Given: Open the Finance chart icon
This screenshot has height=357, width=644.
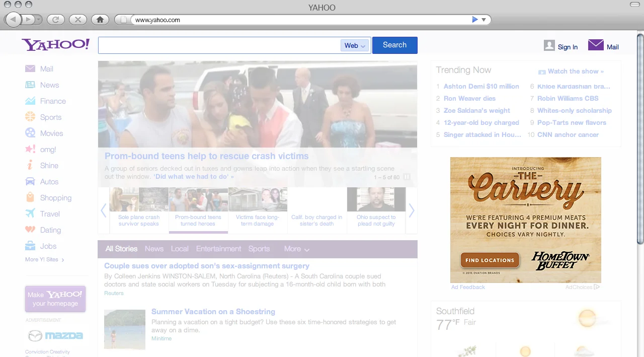Looking at the screenshot, I should pyautogui.click(x=30, y=101).
